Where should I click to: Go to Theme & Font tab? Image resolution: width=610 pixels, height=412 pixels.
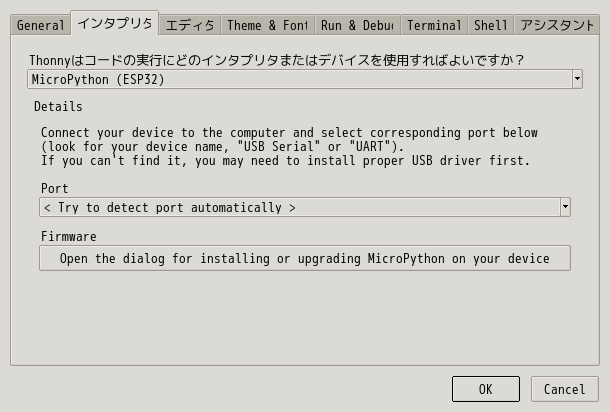coord(266,25)
